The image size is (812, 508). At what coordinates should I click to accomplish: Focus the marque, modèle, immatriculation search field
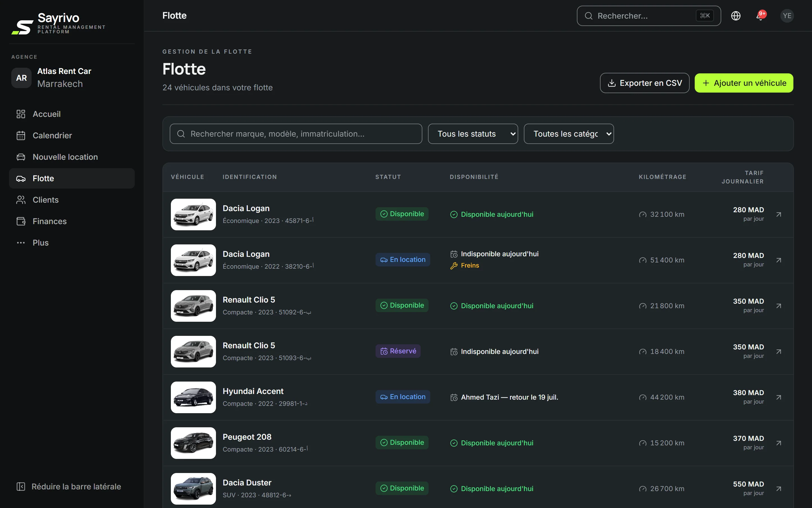coord(296,134)
